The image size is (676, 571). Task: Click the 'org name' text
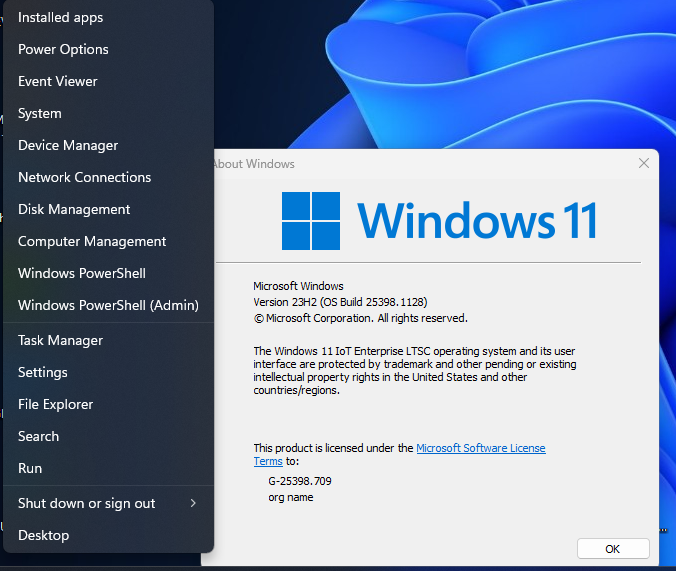click(x=291, y=497)
